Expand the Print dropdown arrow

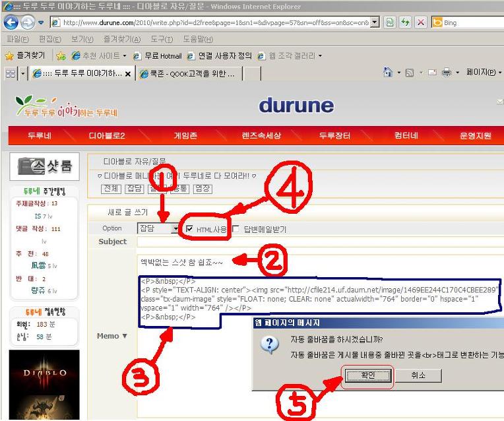pyautogui.click(x=457, y=73)
